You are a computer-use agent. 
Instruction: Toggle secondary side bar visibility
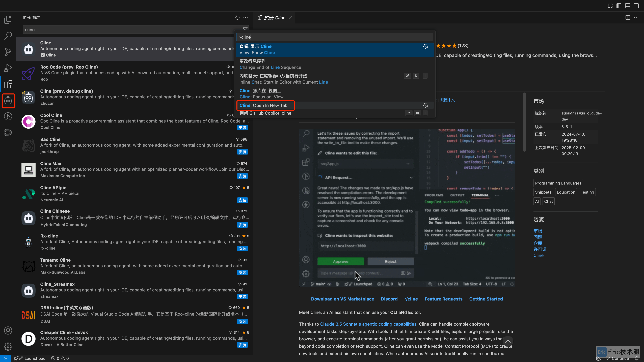[636, 6]
